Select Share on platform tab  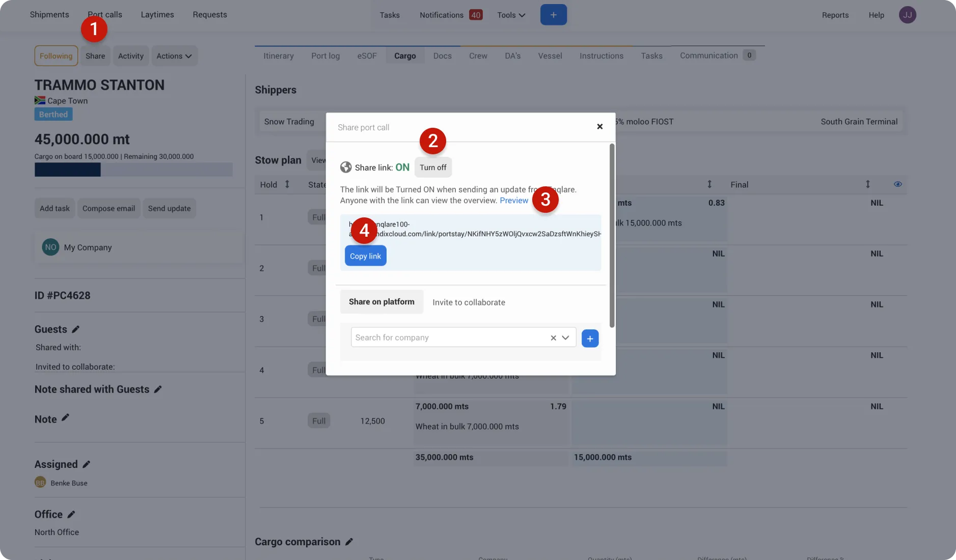click(x=381, y=302)
